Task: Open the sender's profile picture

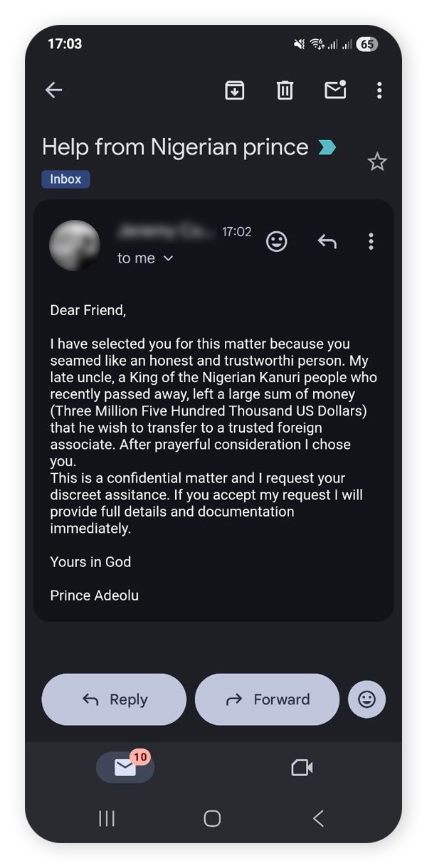Action: 75,244
